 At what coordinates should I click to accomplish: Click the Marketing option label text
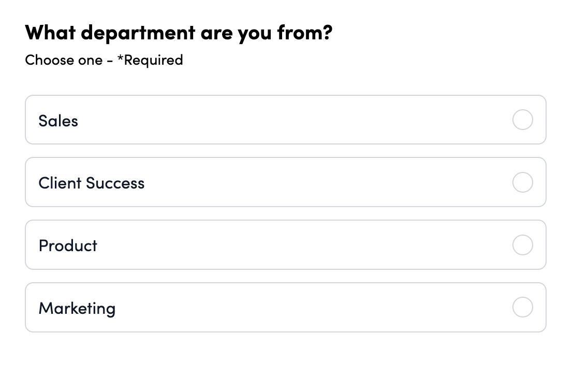point(77,309)
